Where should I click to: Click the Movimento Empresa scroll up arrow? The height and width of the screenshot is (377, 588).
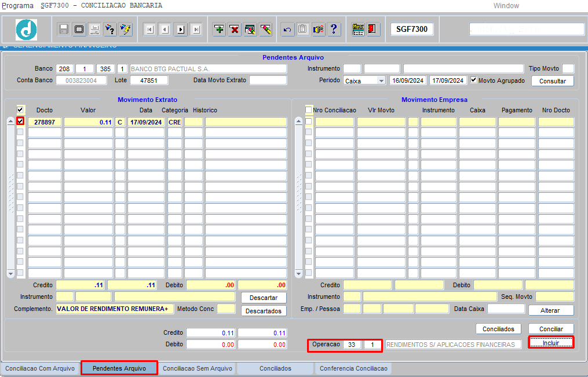tap(298, 121)
